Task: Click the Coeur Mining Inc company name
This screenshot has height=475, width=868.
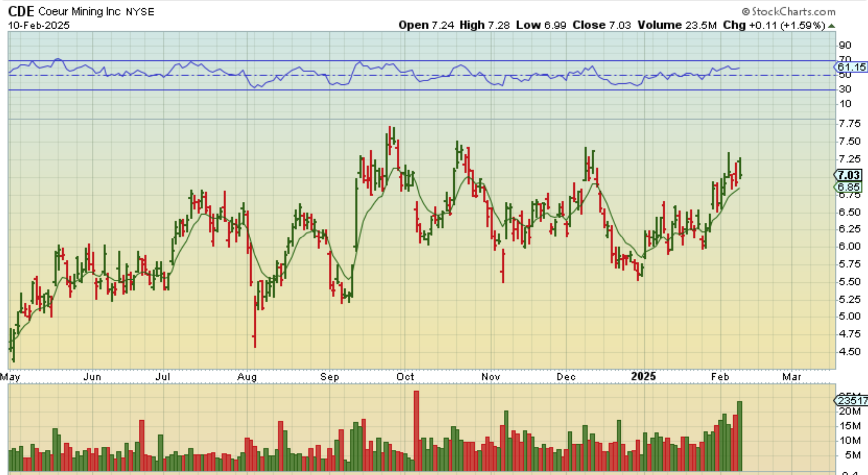Action: click(x=79, y=11)
